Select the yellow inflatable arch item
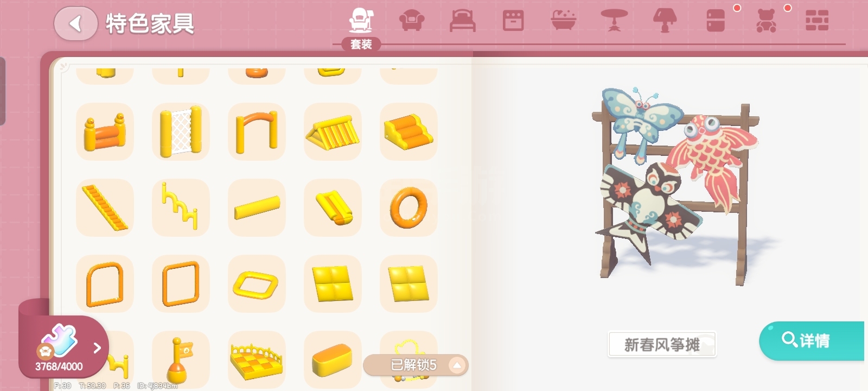Viewport: 868px width, 391px height. coord(257,131)
